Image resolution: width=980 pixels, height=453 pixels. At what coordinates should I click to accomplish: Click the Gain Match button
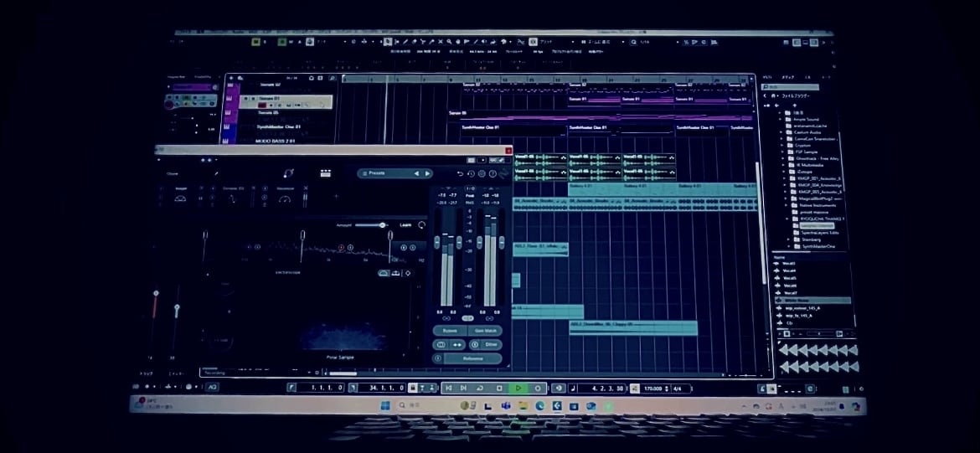tap(485, 331)
